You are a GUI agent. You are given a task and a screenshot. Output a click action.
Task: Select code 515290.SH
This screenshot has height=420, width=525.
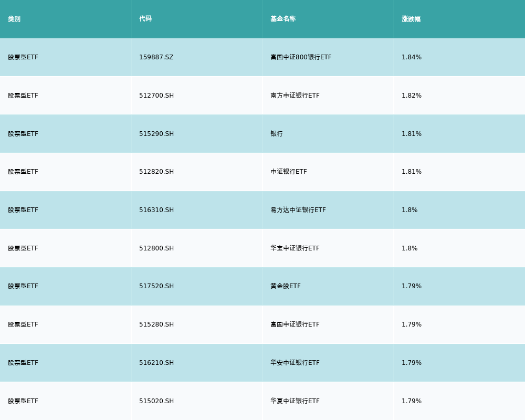(156, 134)
